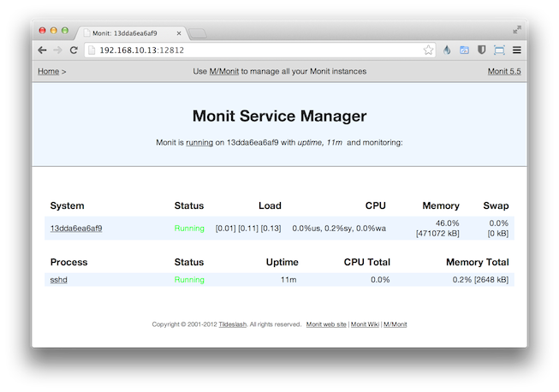The image size is (559, 392).
Task: Bookmark this page with the star icon
Action: click(x=428, y=50)
